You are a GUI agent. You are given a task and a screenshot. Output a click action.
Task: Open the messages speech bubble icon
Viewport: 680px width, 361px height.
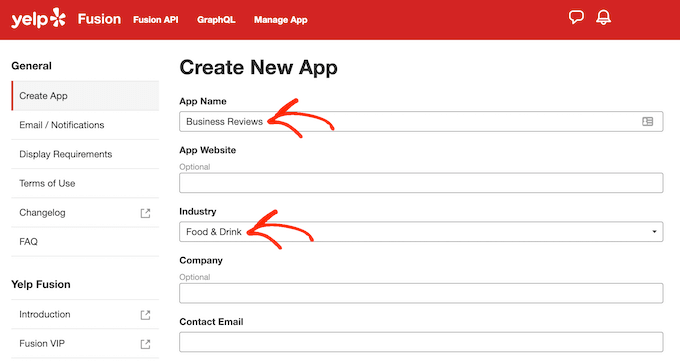tap(576, 17)
